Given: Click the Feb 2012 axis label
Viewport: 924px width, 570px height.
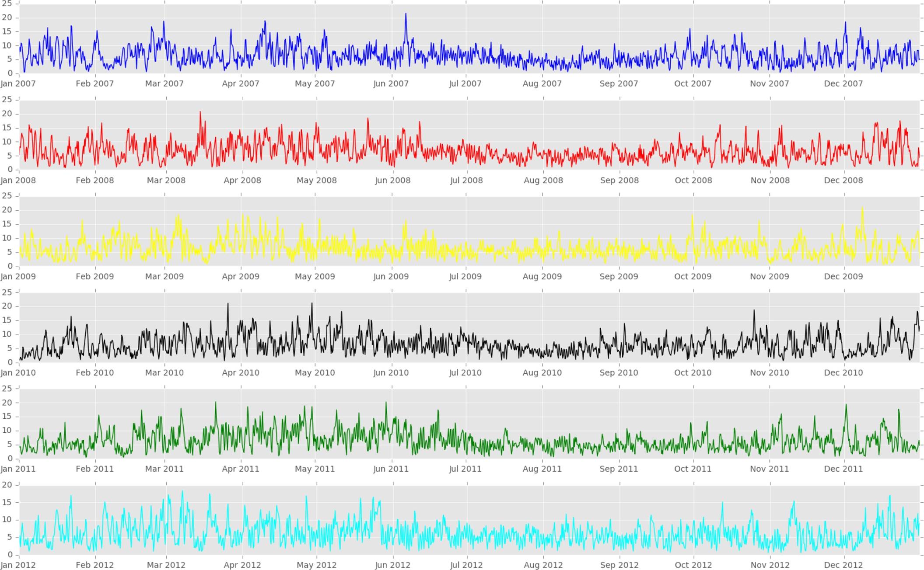Looking at the screenshot, I should pyautogui.click(x=94, y=565).
